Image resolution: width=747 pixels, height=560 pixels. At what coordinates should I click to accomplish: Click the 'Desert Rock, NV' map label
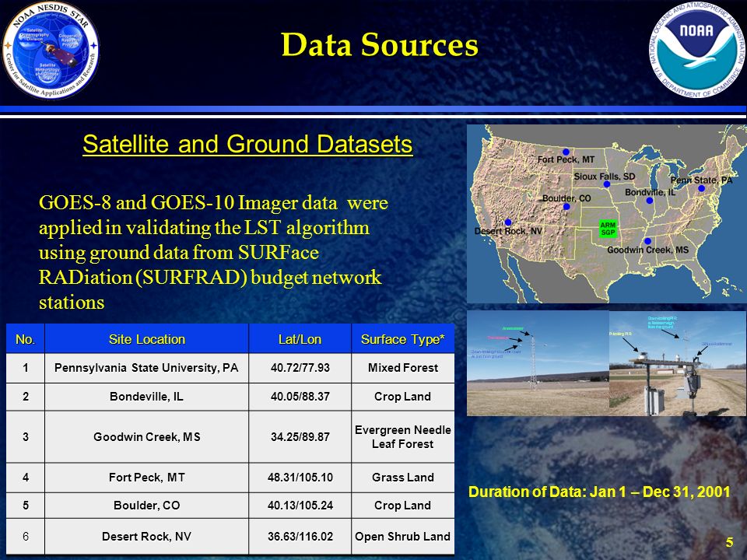pos(508,231)
